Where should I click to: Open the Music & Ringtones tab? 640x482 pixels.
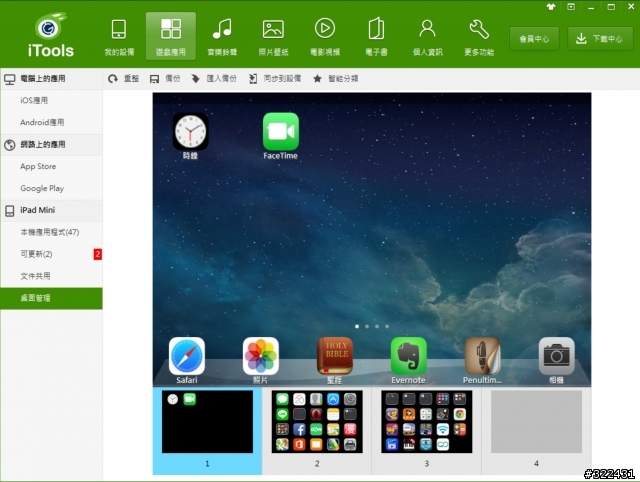(x=222, y=36)
